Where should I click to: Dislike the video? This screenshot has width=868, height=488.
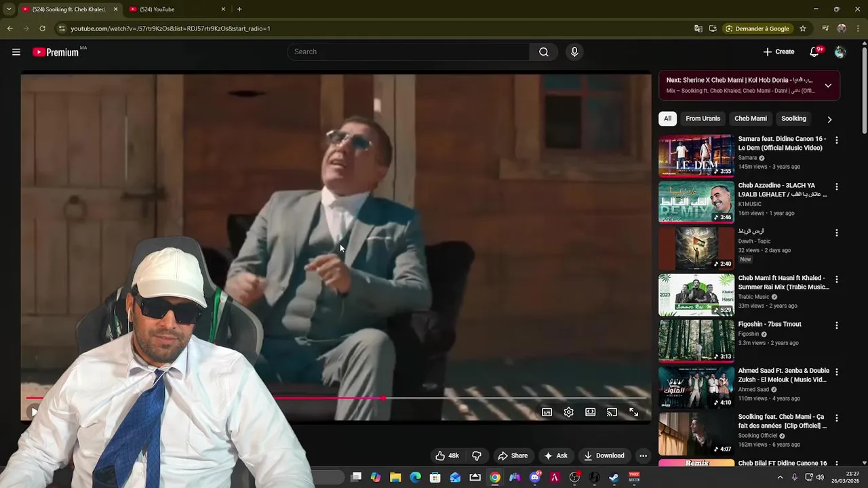476,455
